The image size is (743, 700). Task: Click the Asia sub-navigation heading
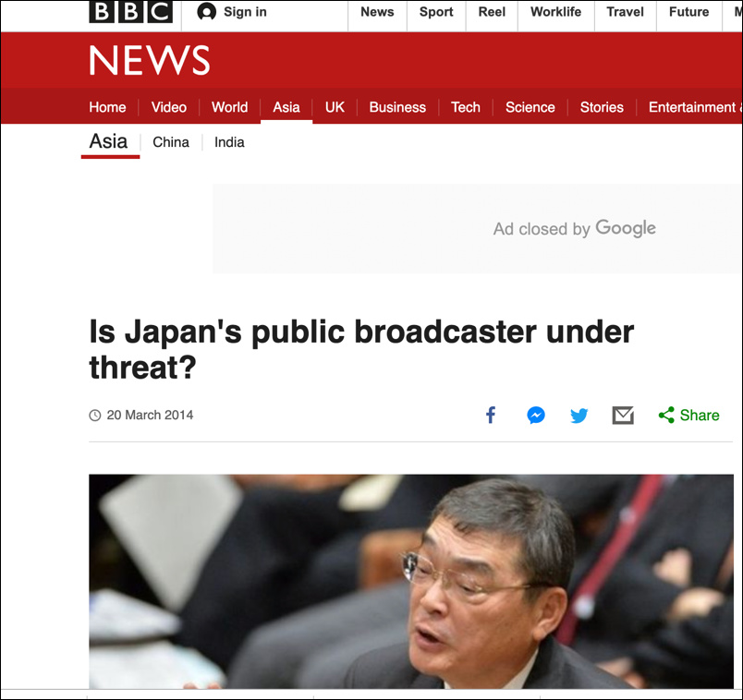point(108,141)
